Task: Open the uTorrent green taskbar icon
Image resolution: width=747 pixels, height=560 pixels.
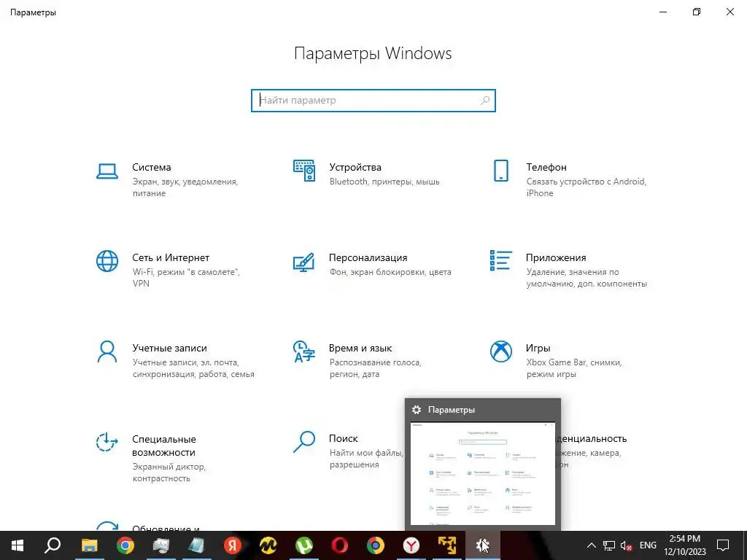Action: point(304,545)
